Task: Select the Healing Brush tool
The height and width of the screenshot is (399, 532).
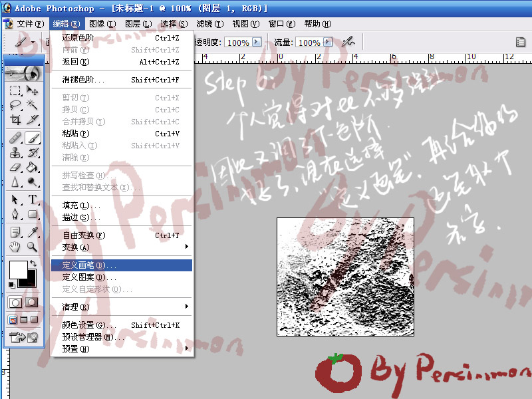Action: [x=15, y=138]
